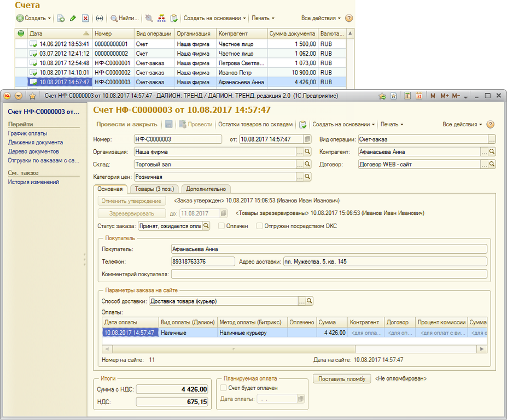The image size is (507, 420).
Task: Click magnifier beside Способ доставки field
Action: pos(309,301)
